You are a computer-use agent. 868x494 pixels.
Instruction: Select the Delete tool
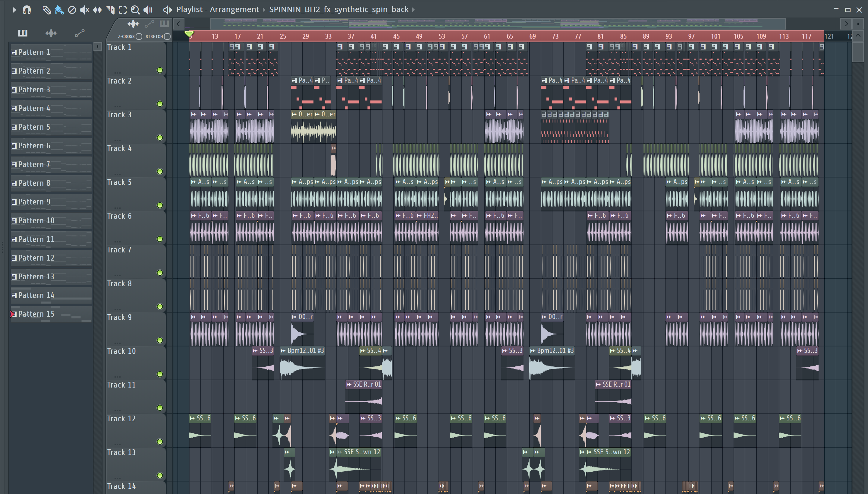(72, 10)
